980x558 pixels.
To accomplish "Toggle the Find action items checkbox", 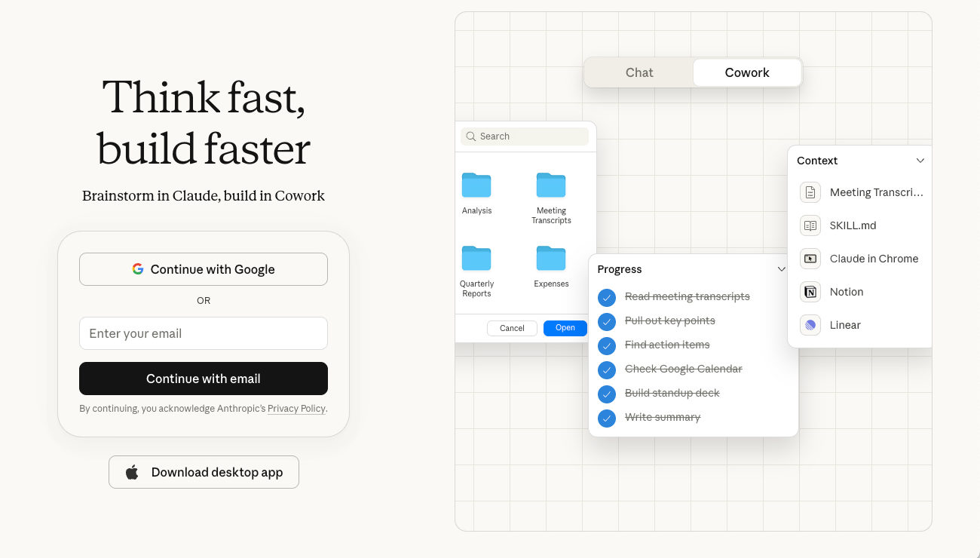I will point(607,345).
